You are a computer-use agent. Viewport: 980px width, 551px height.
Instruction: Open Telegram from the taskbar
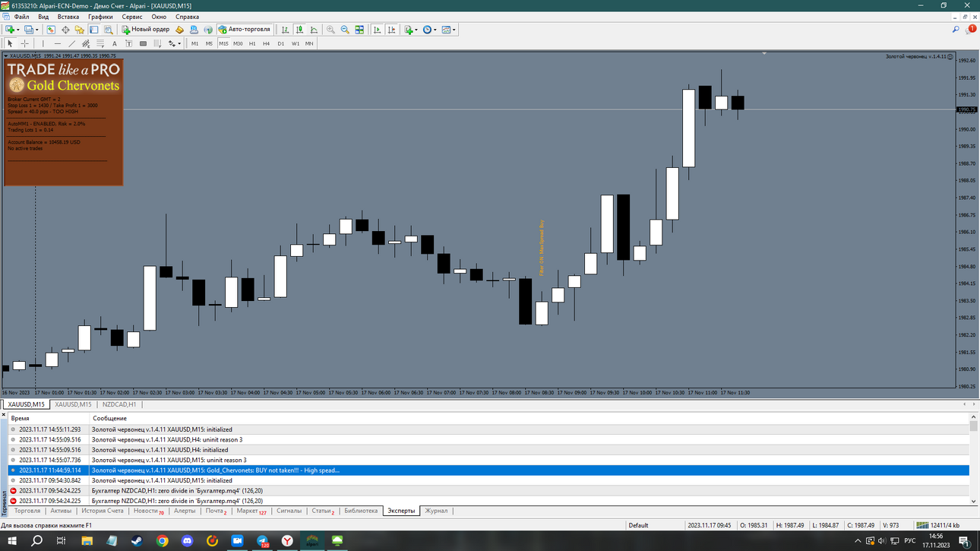coord(263,541)
